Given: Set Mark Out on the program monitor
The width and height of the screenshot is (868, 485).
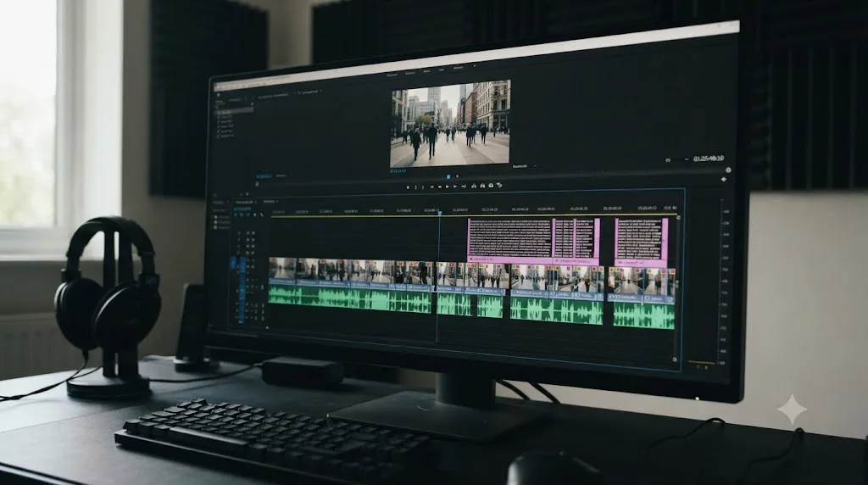Looking at the screenshot, I should 423,187.
